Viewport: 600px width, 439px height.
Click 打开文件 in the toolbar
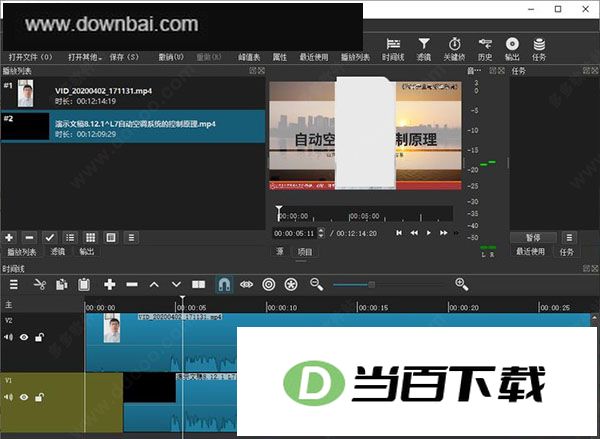[30, 57]
